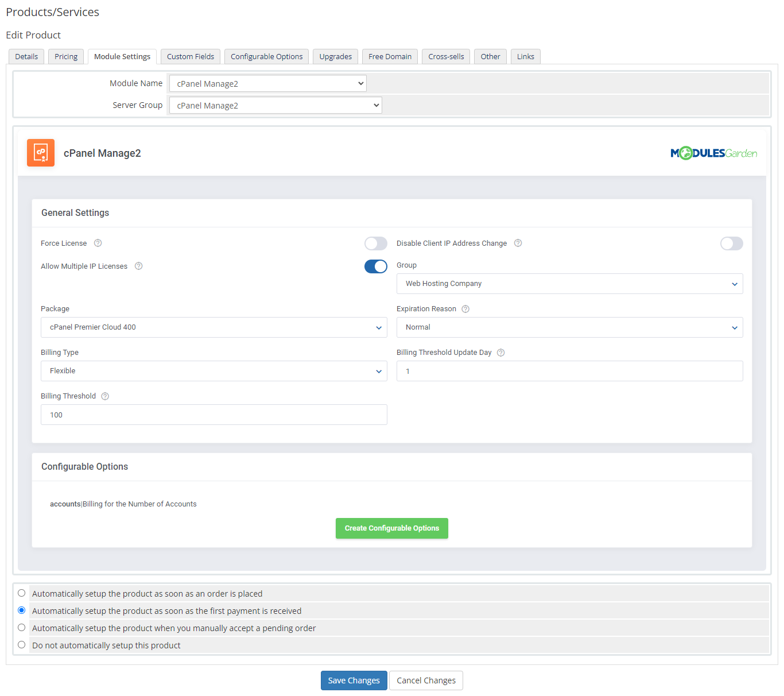Click Create Configurable Options

pyautogui.click(x=392, y=528)
